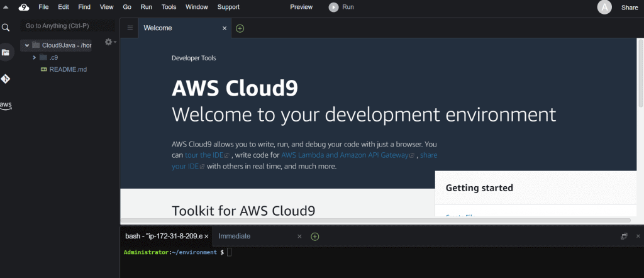Open the editor tab list menu button
The width and height of the screenshot is (644, 278).
130,28
